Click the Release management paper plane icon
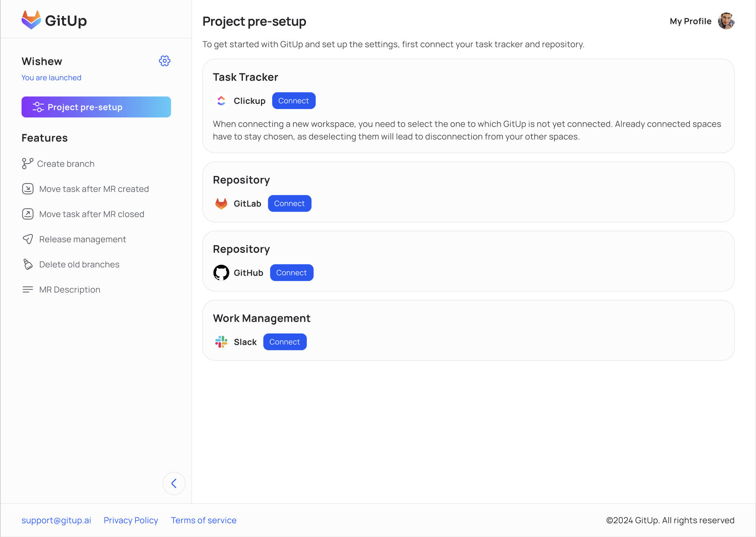756x537 pixels. [28, 239]
